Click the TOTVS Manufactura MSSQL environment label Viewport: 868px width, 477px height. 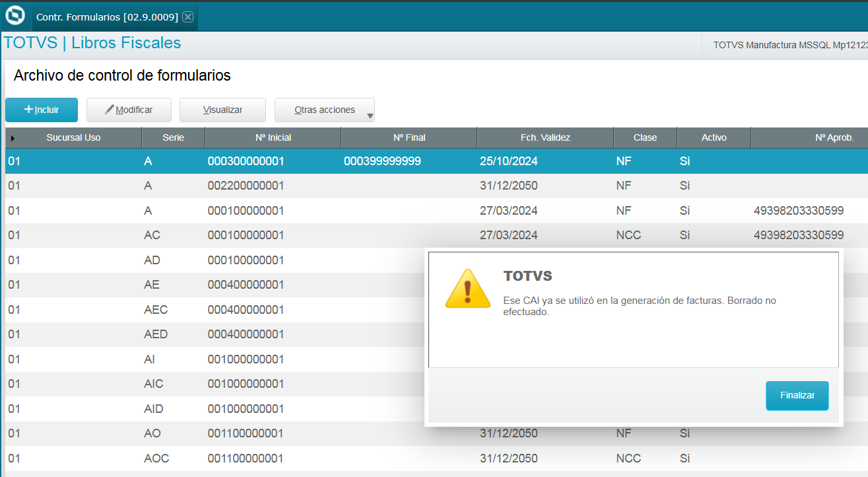[x=790, y=45]
